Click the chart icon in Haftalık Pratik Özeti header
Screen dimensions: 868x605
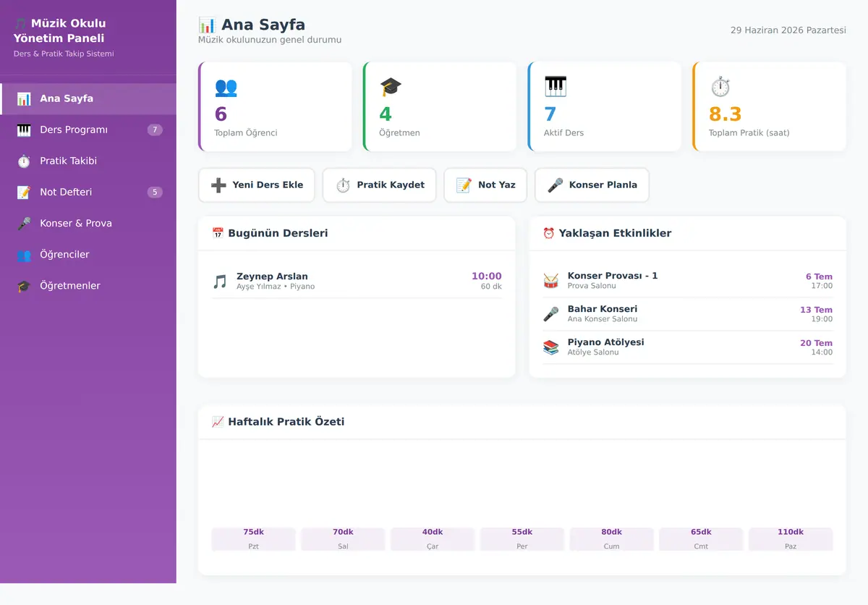pyautogui.click(x=218, y=421)
